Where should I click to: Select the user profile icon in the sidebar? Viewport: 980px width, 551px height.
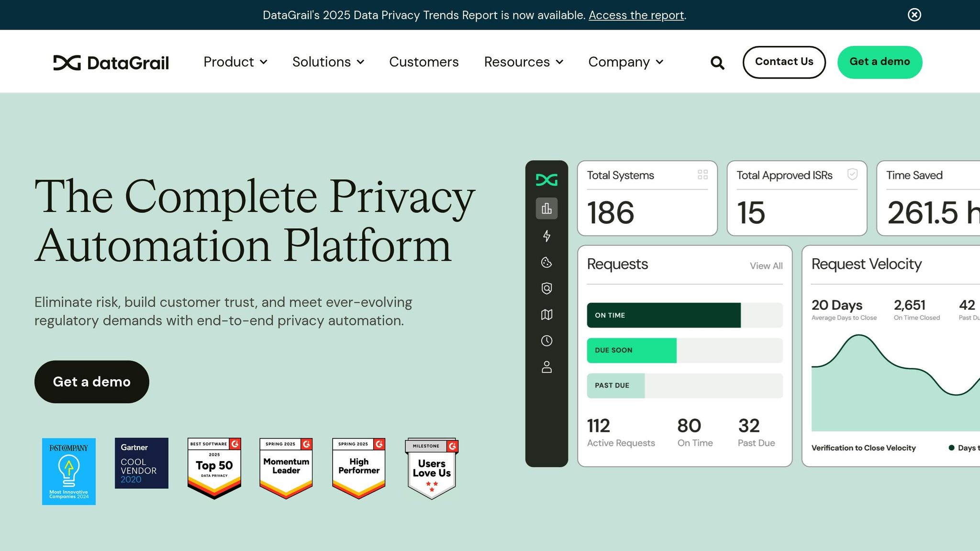coord(546,367)
